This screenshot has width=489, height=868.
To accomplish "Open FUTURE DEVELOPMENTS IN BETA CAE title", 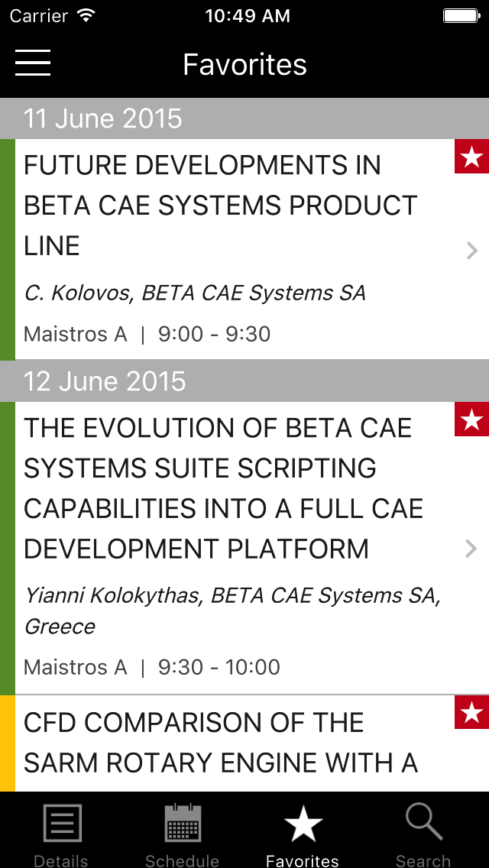I will pos(221,205).
